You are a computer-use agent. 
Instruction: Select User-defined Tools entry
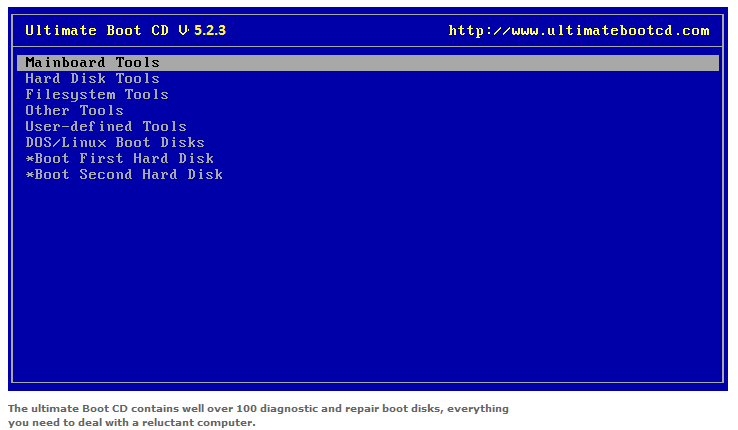[106, 127]
